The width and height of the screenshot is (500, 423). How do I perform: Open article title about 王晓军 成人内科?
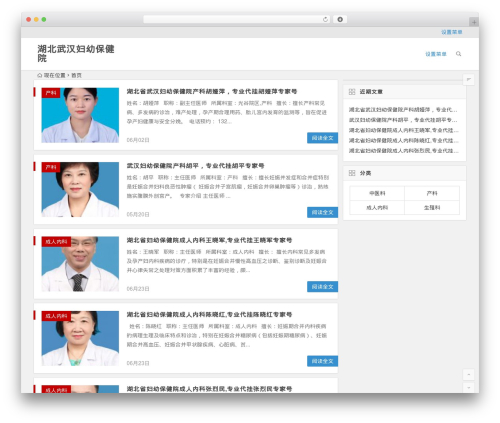click(209, 240)
